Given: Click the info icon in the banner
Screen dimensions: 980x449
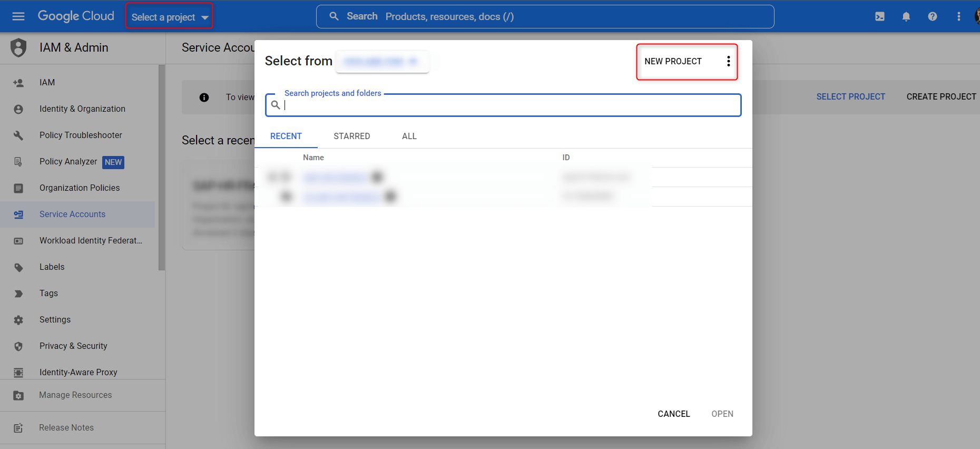Looking at the screenshot, I should pyautogui.click(x=204, y=97).
